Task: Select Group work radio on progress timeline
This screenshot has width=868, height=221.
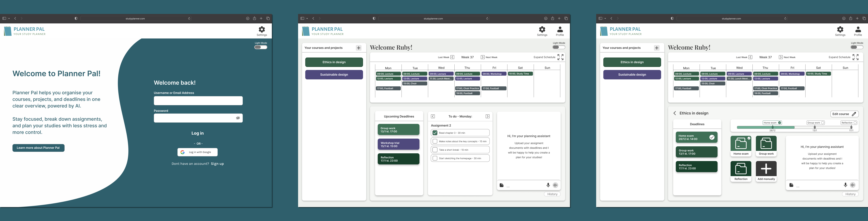Action: coord(823,123)
